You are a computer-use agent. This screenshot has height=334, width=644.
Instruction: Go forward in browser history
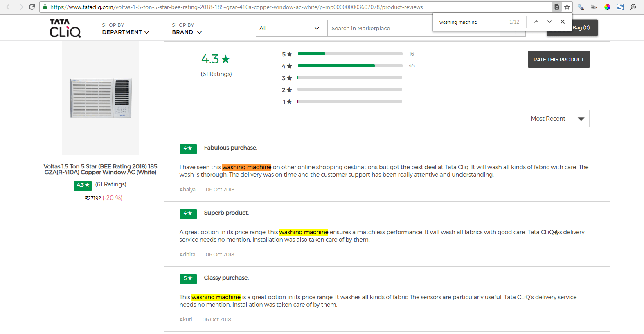click(x=20, y=7)
